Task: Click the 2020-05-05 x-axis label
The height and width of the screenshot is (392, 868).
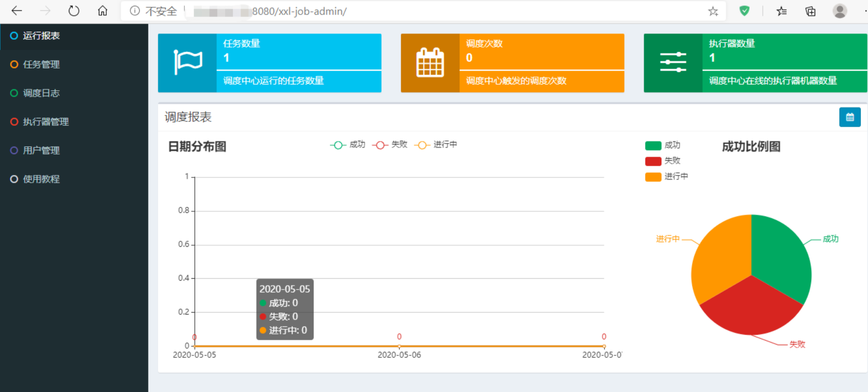Action: [194, 355]
